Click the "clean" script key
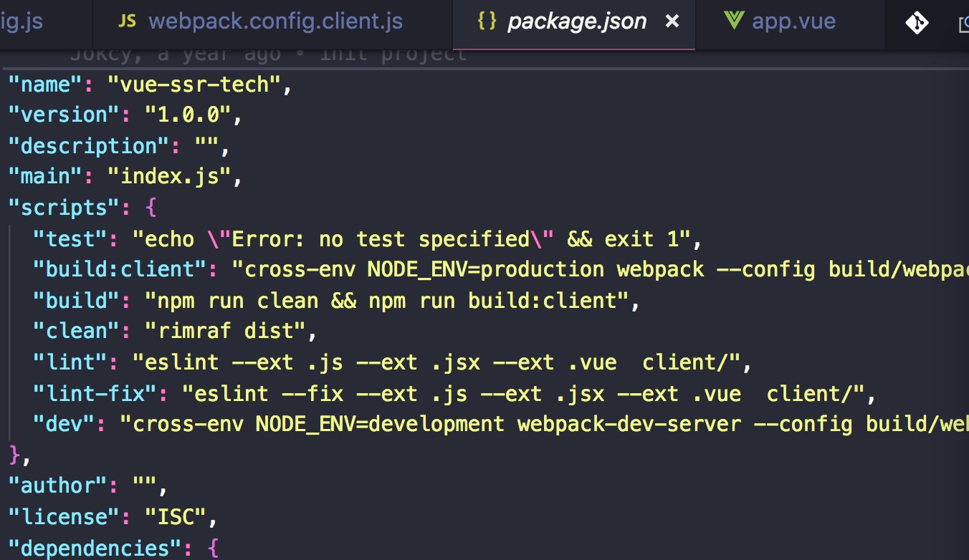 [x=77, y=332]
